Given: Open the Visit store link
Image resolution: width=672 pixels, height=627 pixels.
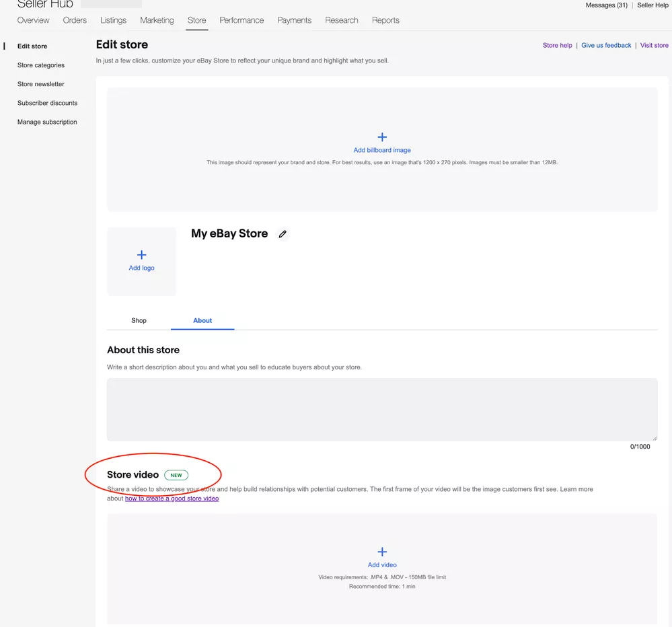Looking at the screenshot, I should (654, 45).
